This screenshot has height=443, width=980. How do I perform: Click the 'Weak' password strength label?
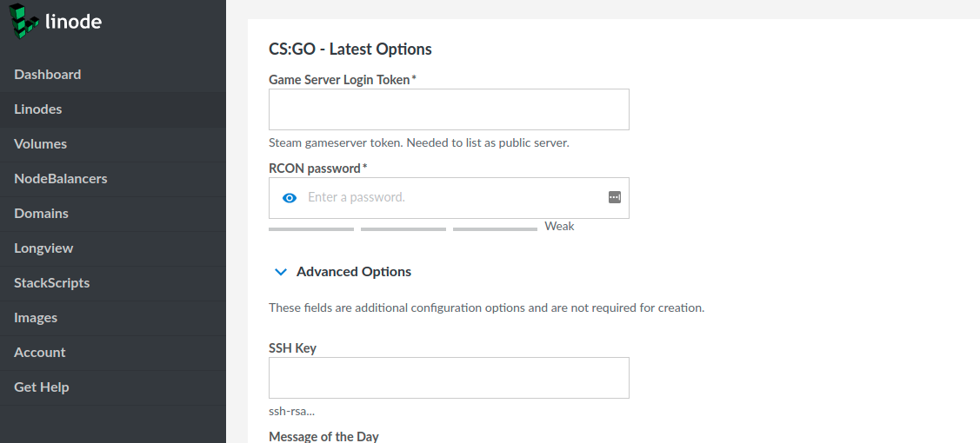pyautogui.click(x=559, y=226)
